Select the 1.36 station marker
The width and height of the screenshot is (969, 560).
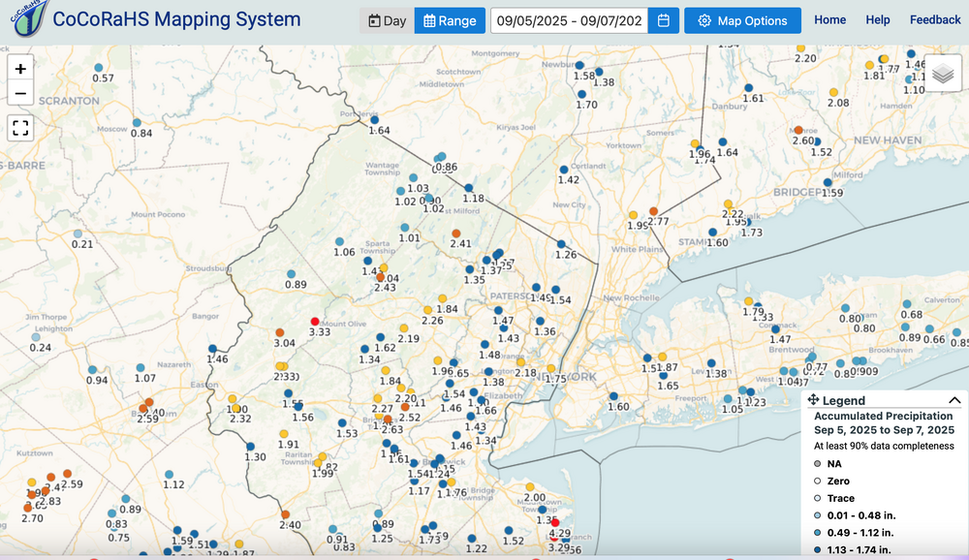pyautogui.click(x=540, y=321)
